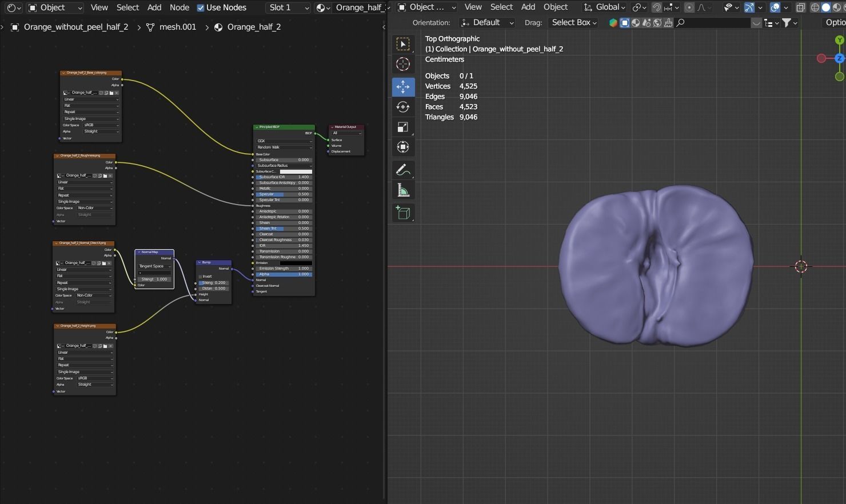Open node editor Add menu

click(154, 7)
